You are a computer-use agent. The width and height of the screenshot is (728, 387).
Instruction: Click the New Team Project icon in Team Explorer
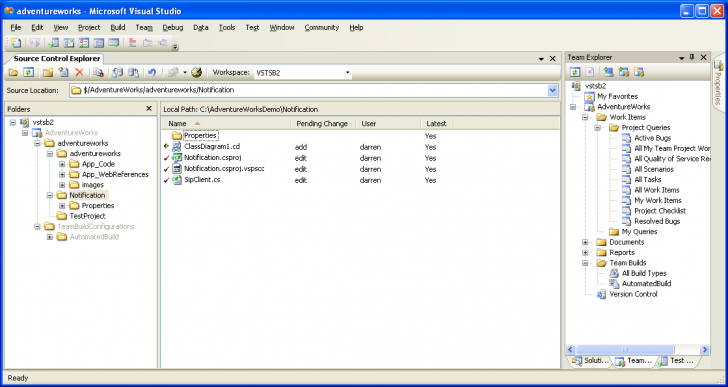[x=639, y=72]
